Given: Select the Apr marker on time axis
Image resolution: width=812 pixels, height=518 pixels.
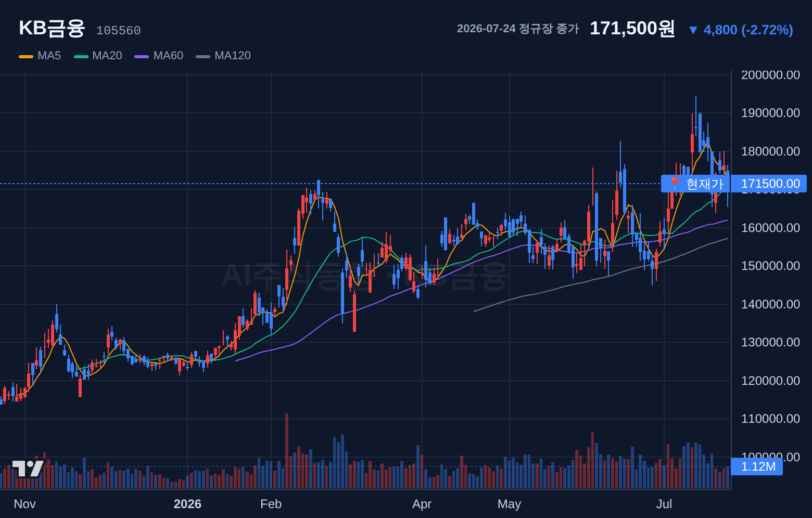Looking at the screenshot, I should (x=422, y=504).
